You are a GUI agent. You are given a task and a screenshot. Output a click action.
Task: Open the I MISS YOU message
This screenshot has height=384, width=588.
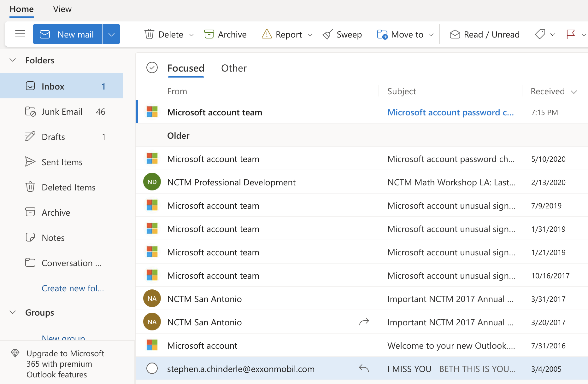pos(362,369)
